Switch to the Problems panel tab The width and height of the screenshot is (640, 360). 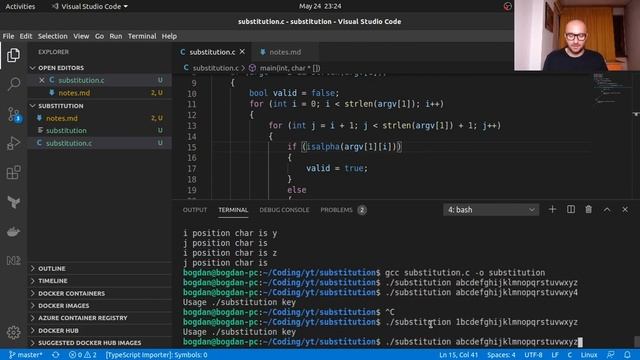tap(343, 210)
